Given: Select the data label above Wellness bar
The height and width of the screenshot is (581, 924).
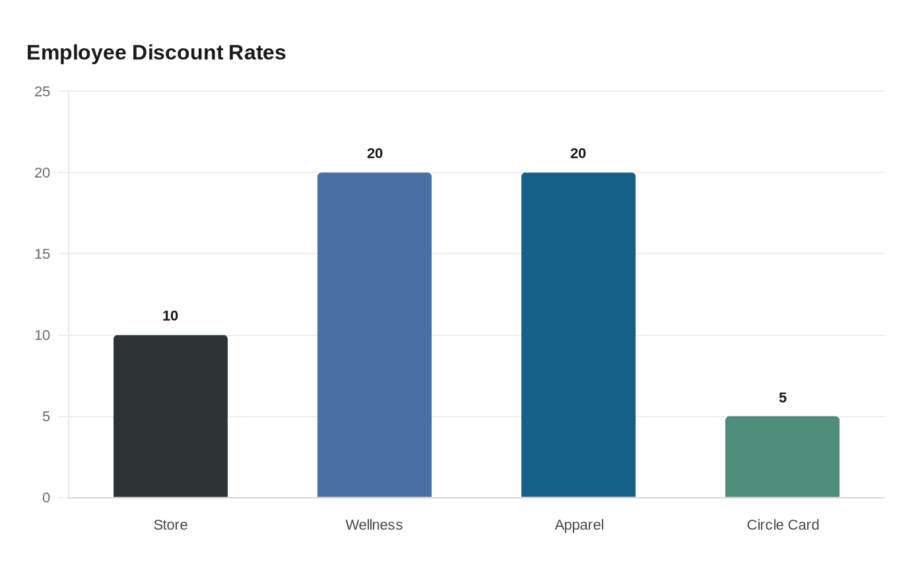Looking at the screenshot, I should [375, 154].
